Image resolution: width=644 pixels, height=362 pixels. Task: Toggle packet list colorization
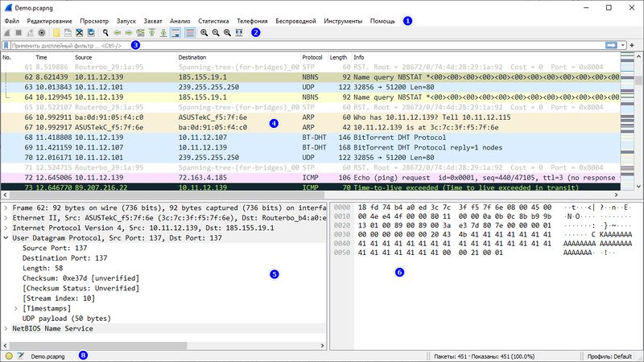tap(190, 33)
